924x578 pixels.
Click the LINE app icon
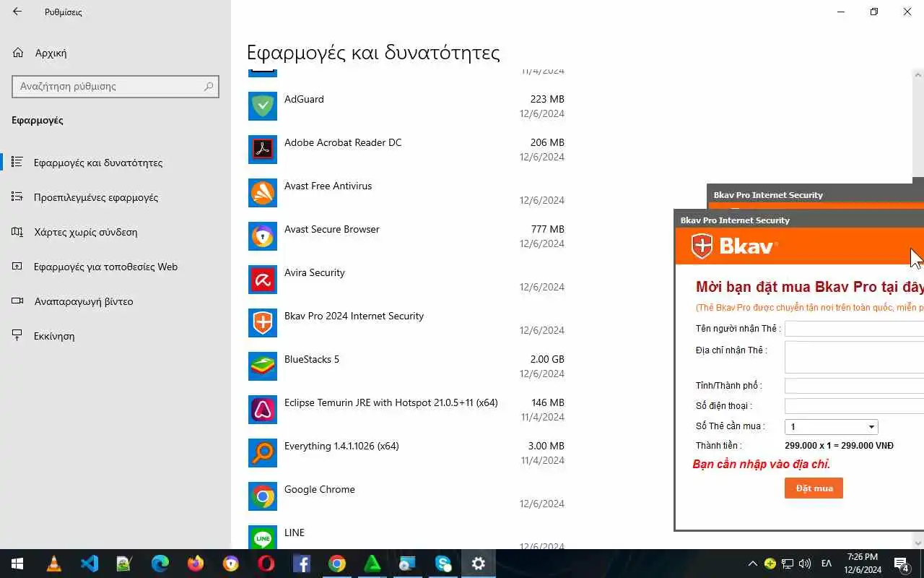263,537
